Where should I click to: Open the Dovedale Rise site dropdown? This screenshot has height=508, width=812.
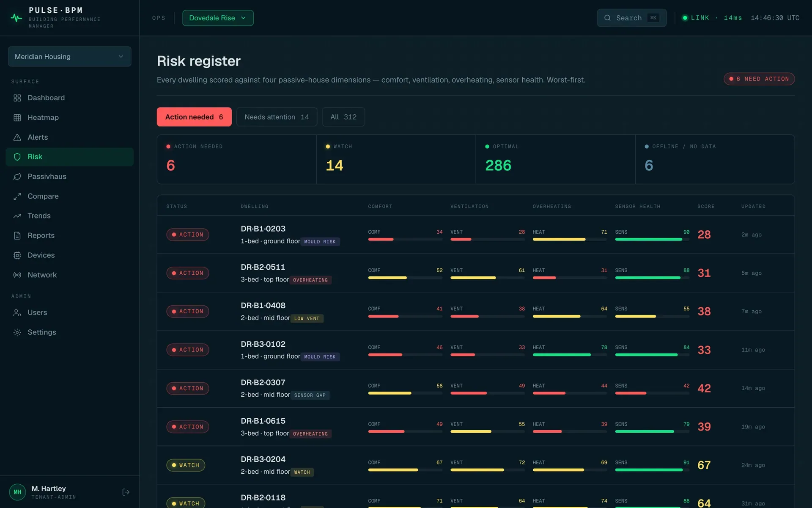(218, 18)
